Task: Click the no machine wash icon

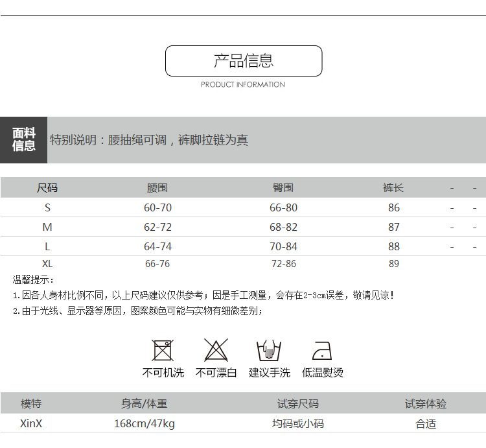Action: point(163,350)
